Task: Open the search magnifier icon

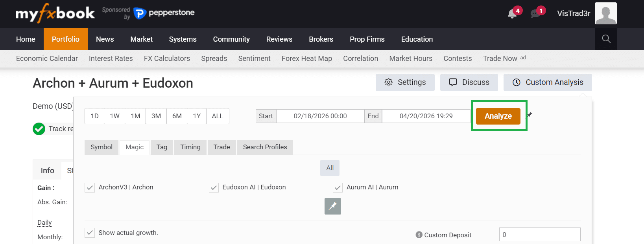Action: point(606,39)
